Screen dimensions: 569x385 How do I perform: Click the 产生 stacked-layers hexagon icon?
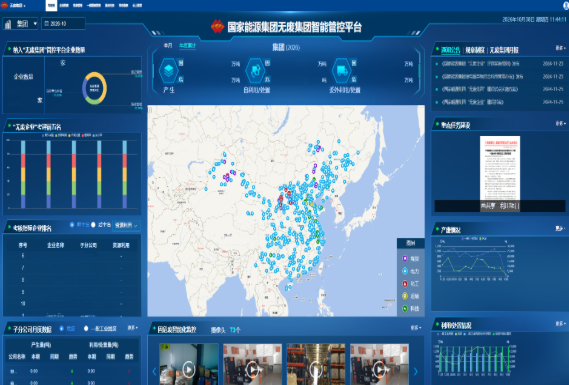[x=168, y=71]
